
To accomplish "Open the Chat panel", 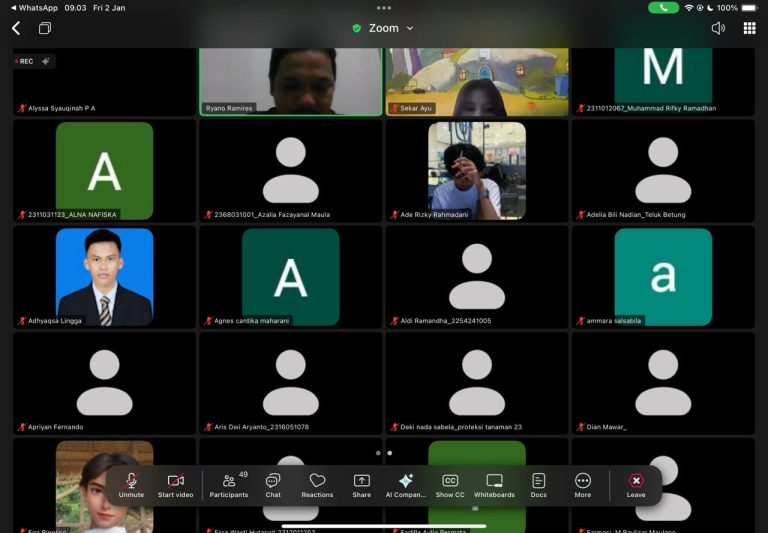I will coord(273,484).
